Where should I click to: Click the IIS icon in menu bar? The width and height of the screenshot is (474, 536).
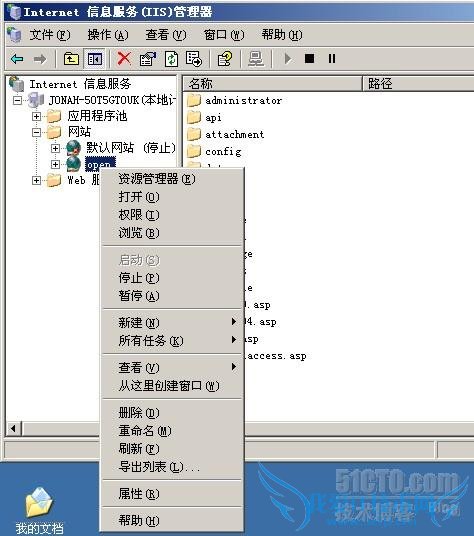14,35
